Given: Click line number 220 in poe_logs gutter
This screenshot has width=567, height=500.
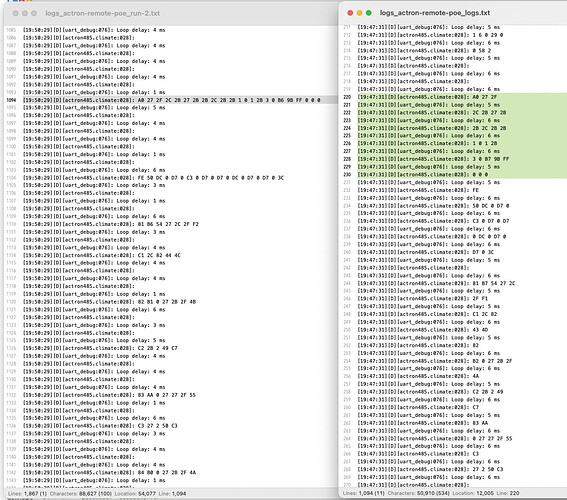Looking at the screenshot, I should coord(347,97).
